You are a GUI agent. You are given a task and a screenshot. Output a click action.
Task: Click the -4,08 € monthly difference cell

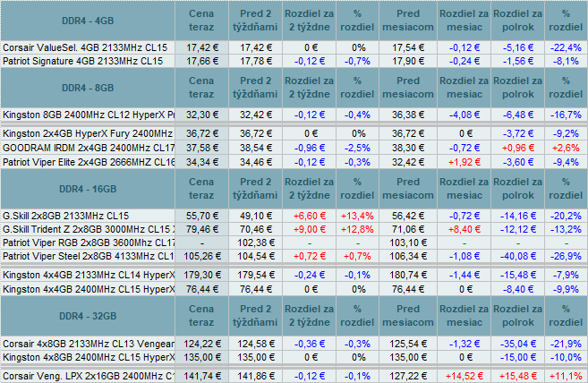464,115
